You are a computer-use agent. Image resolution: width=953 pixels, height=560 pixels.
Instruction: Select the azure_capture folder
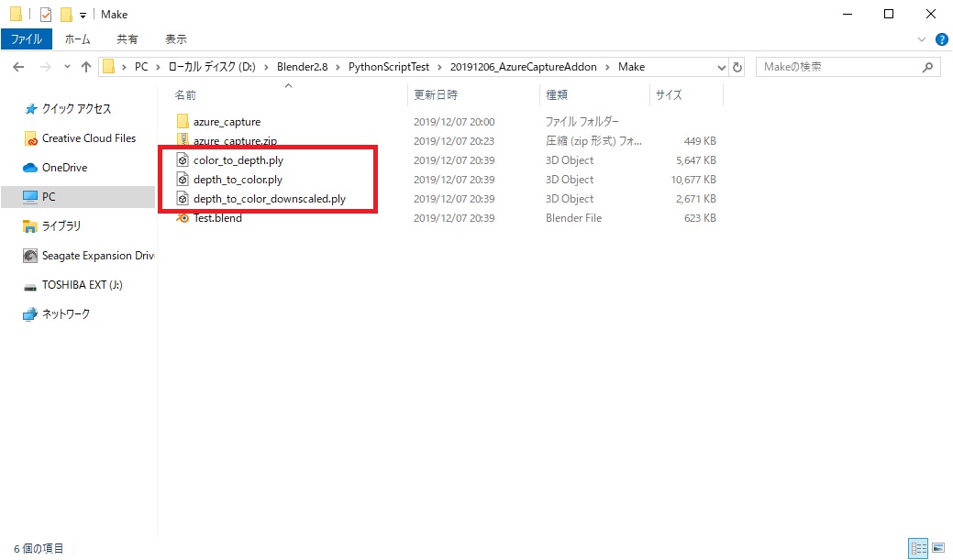click(227, 122)
